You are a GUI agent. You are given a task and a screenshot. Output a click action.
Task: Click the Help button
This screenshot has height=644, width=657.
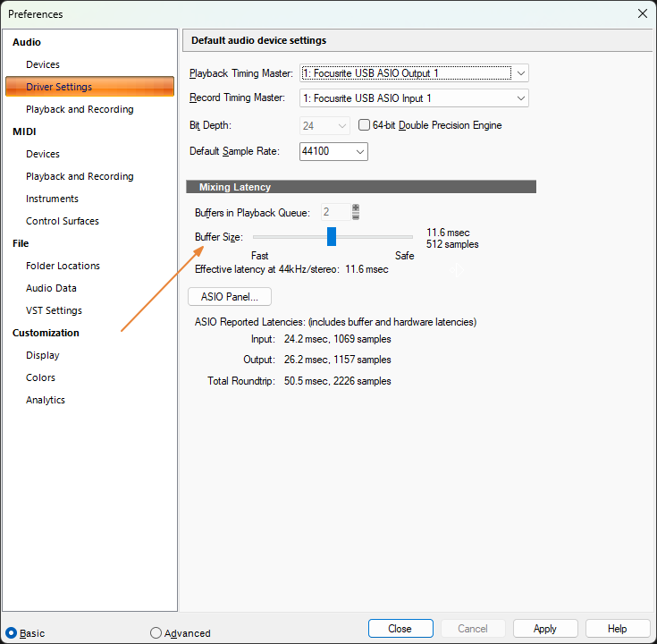tap(617, 629)
